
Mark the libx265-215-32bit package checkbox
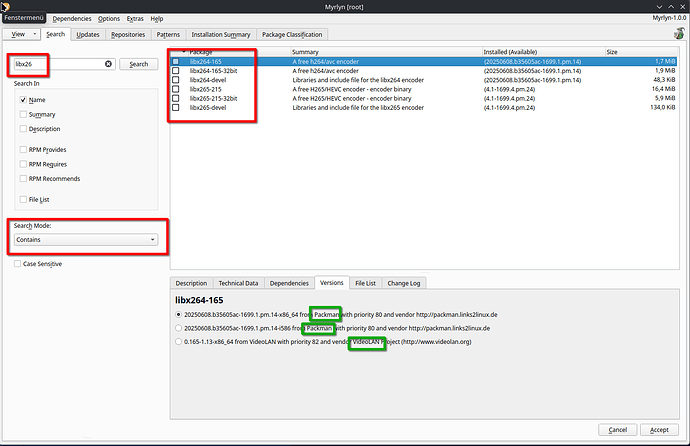pyautogui.click(x=176, y=98)
